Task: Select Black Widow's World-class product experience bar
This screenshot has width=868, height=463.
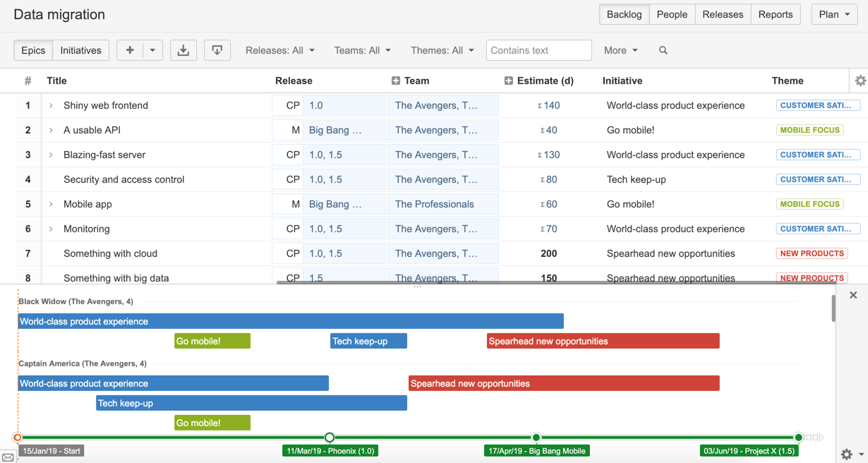Action: tap(291, 321)
